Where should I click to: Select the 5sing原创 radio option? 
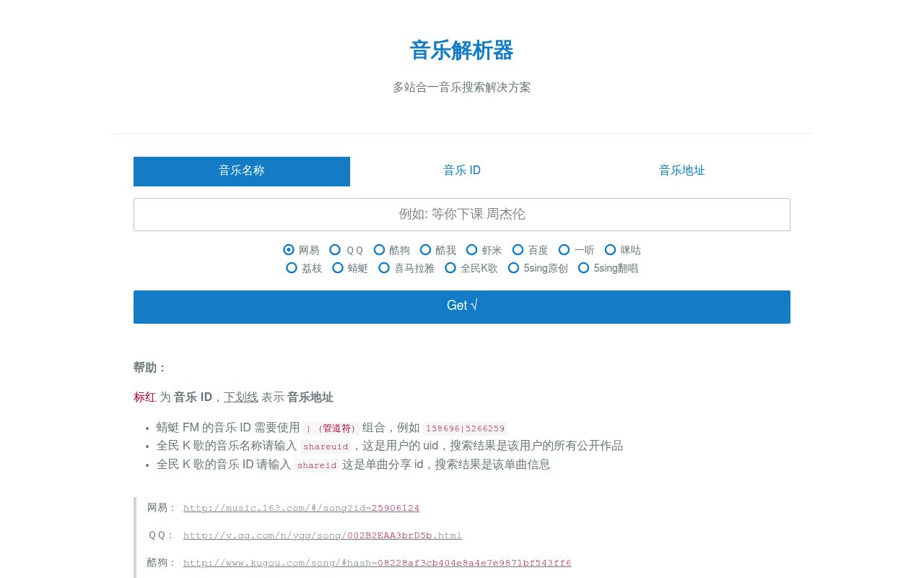point(513,268)
